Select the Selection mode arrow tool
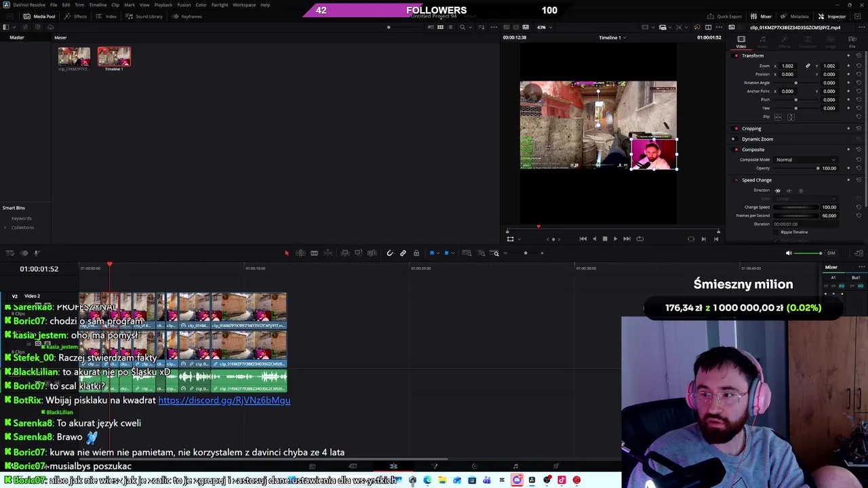This screenshot has width=868, height=488. coord(286,253)
